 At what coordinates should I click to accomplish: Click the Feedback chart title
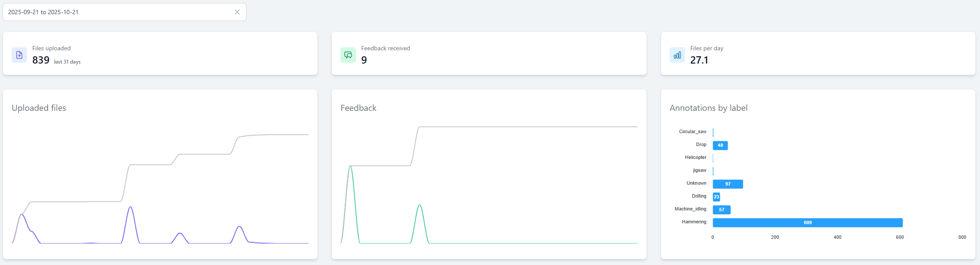(x=358, y=108)
